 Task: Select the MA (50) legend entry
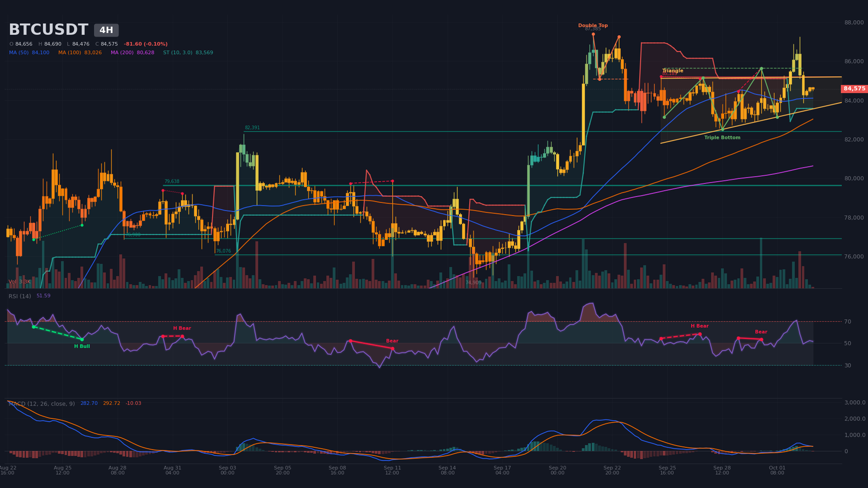29,53
